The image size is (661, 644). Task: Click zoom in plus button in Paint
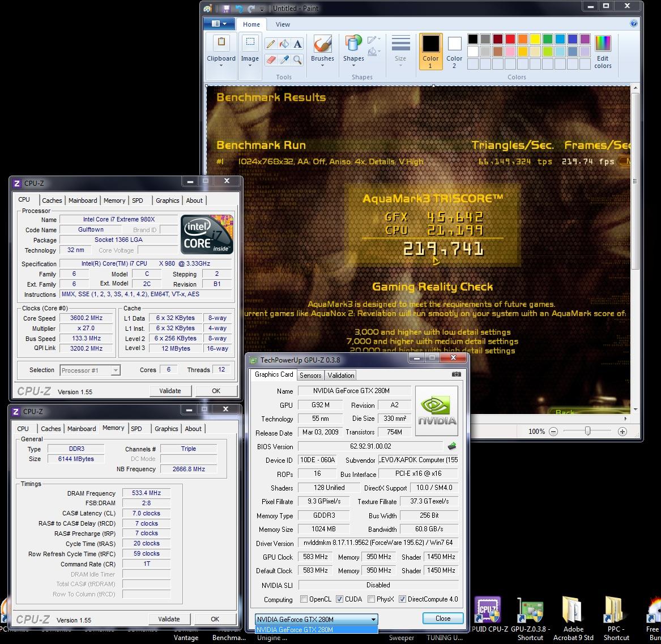point(622,432)
